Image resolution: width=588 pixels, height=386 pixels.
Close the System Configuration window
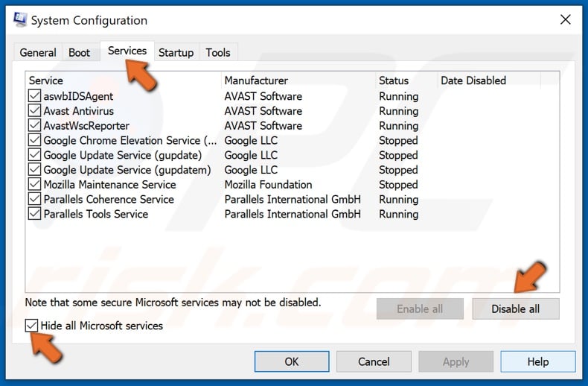click(x=566, y=19)
